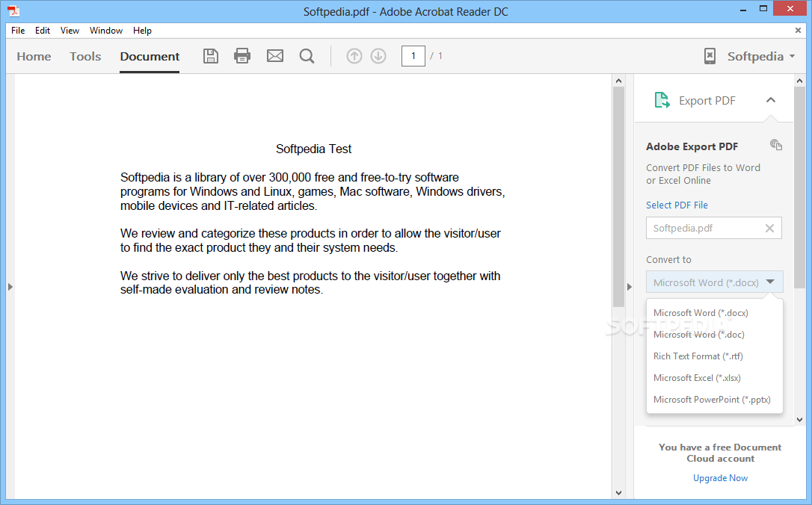Click the document vertical scrollbar thumb
Image resolution: width=812 pixels, height=505 pixels.
(618, 196)
